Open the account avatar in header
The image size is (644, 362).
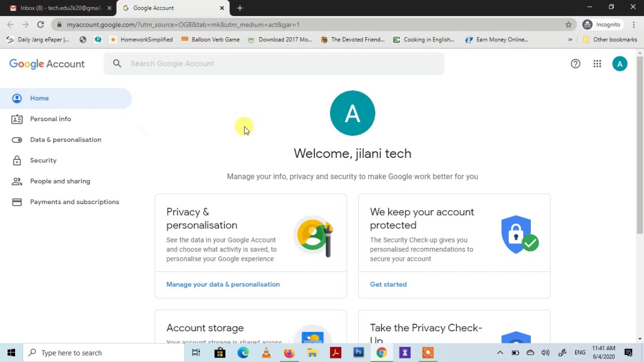point(620,64)
